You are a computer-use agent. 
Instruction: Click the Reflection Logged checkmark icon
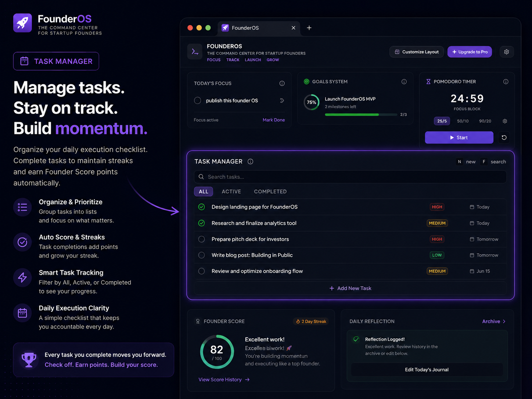point(356,339)
